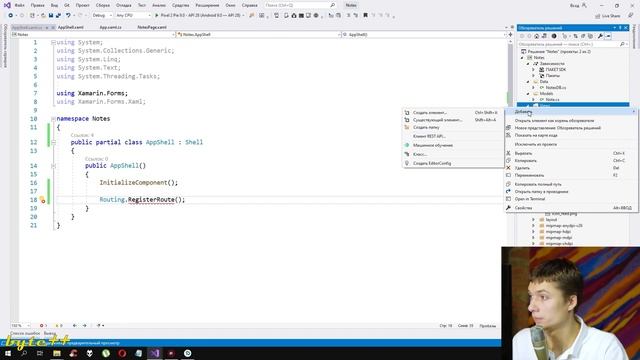Choose Переименовать in the context menu
Viewport: 640px width, 360px height.
tap(571, 176)
